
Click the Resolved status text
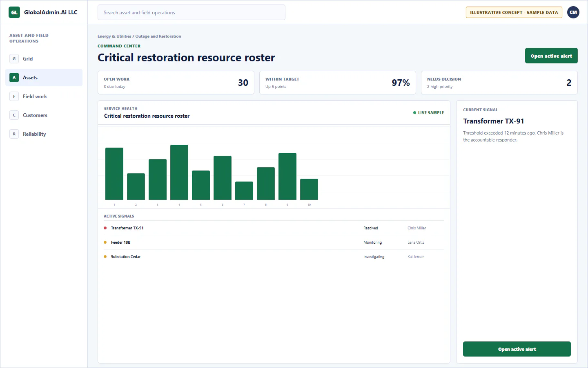[x=371, y=228]
